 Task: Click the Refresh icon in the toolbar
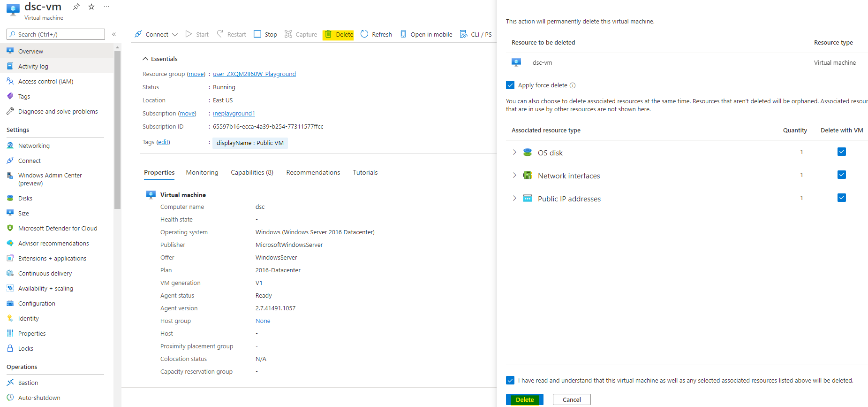point(364,34)
